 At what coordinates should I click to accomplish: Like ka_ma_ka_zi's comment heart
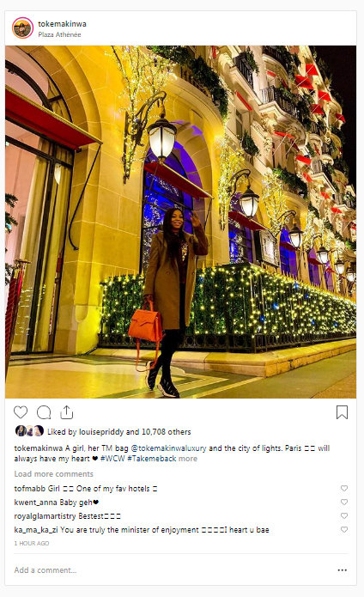[344, 529]
